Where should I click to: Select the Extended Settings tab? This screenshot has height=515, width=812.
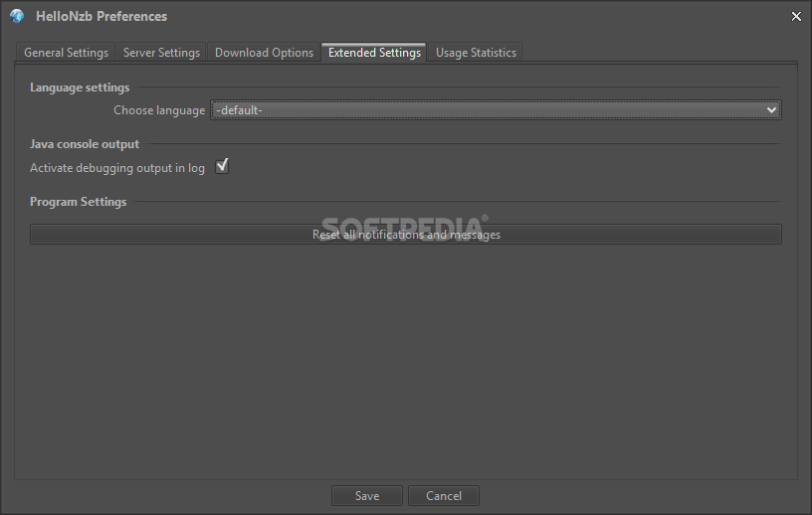[x=374, y=53]
